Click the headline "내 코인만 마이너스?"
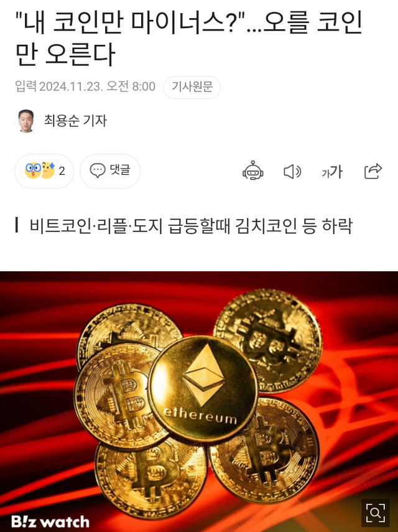 coord(129,23)
